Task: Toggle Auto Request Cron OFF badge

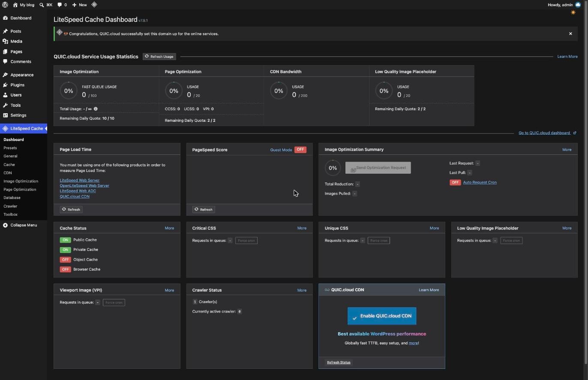Action: pyautogui.click(x=455, y=182)
